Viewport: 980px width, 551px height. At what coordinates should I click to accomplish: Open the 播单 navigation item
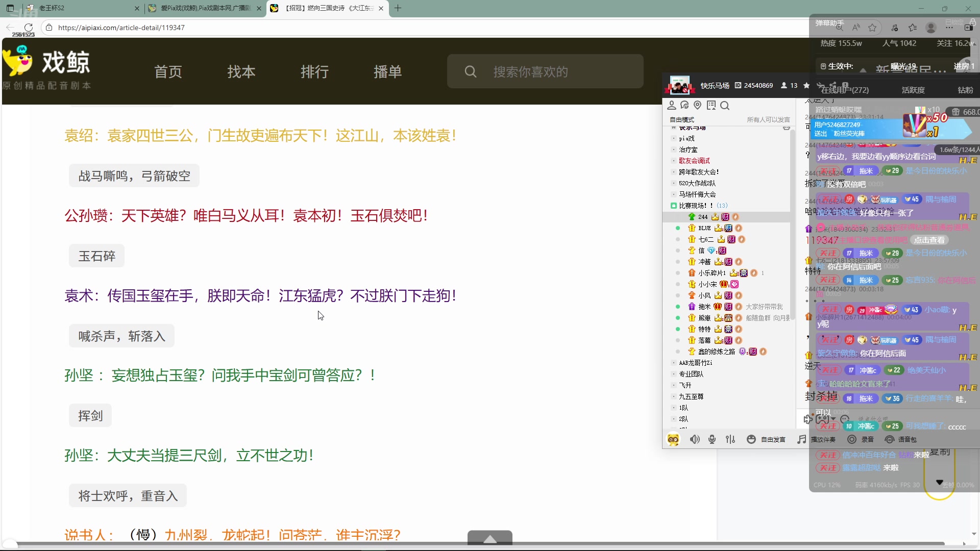[x=388, y=71]
